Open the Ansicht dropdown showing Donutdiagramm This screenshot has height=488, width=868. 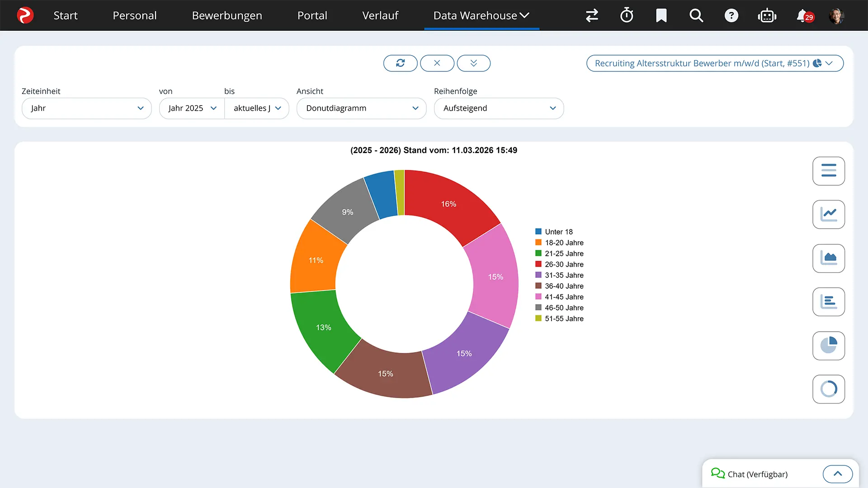[x=361, y=108]
